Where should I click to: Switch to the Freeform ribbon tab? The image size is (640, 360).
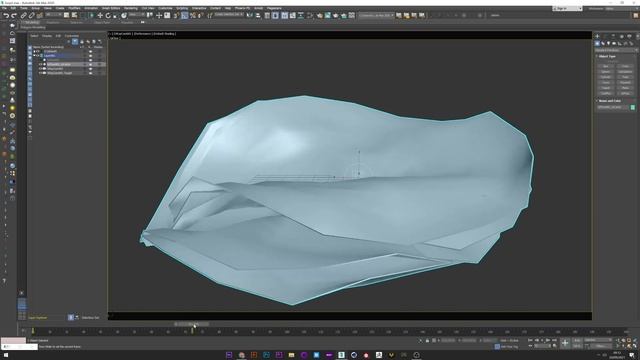[53, 22]
